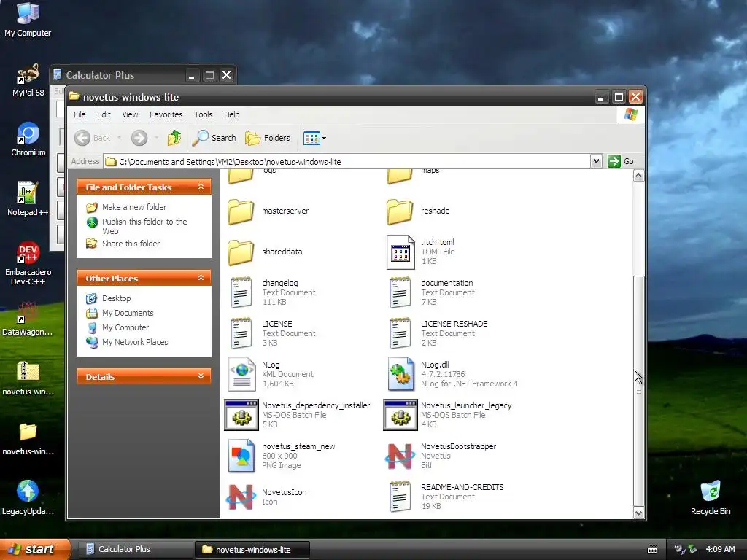
Task: Open the Favorites menu
Action: [166, 114]
